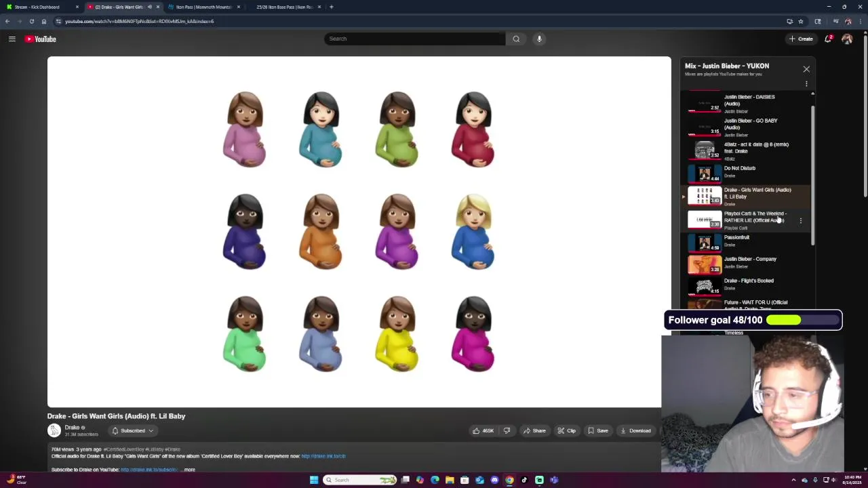868x488 pixels.
Task: Expand description with ...more
Action: (189, 470)
